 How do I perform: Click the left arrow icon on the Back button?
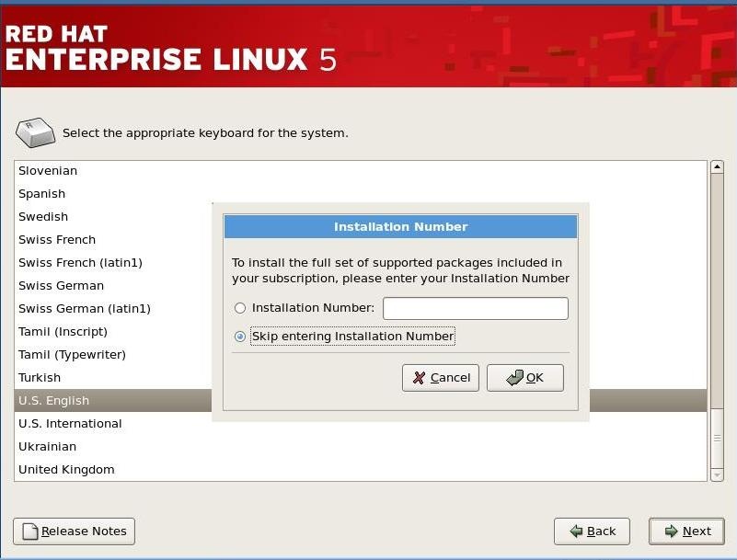(574, 531)
